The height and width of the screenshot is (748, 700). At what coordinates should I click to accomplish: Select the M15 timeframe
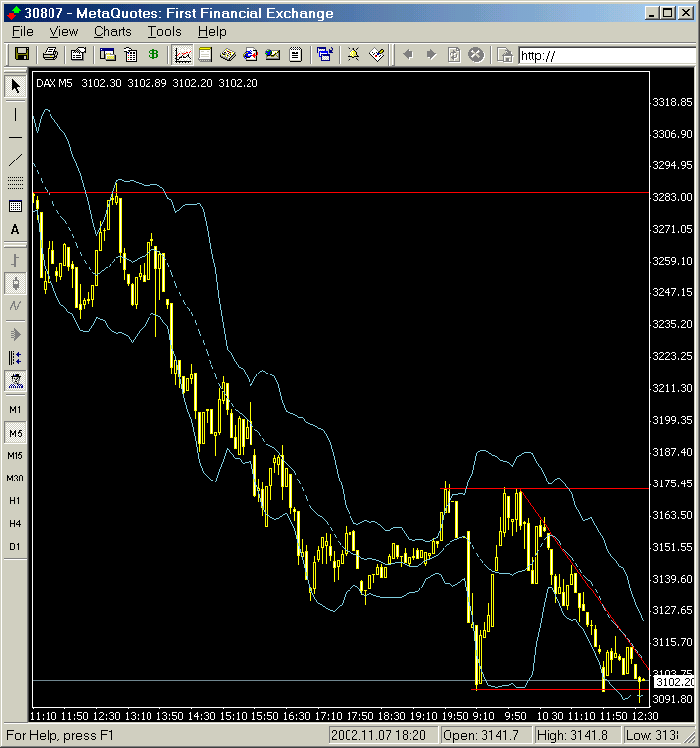coord(15,456)
